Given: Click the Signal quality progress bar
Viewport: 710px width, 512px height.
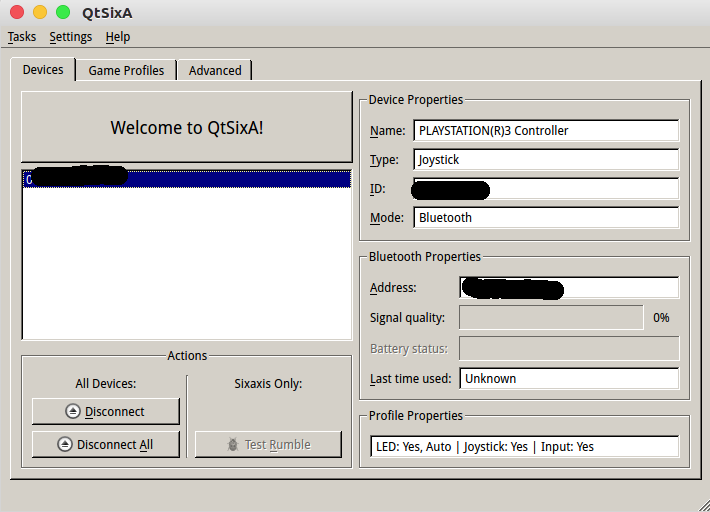Looking at the screenshot, I should tap(552, 317).
